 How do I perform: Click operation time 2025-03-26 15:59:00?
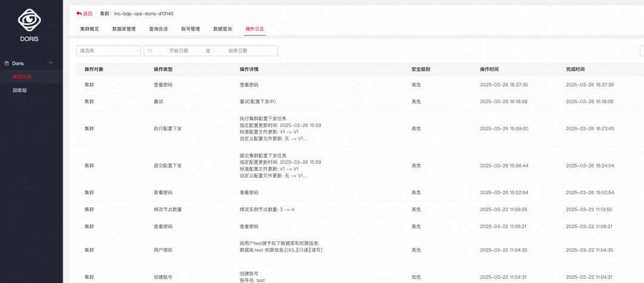pyautogui.click(x=504, y=129)
